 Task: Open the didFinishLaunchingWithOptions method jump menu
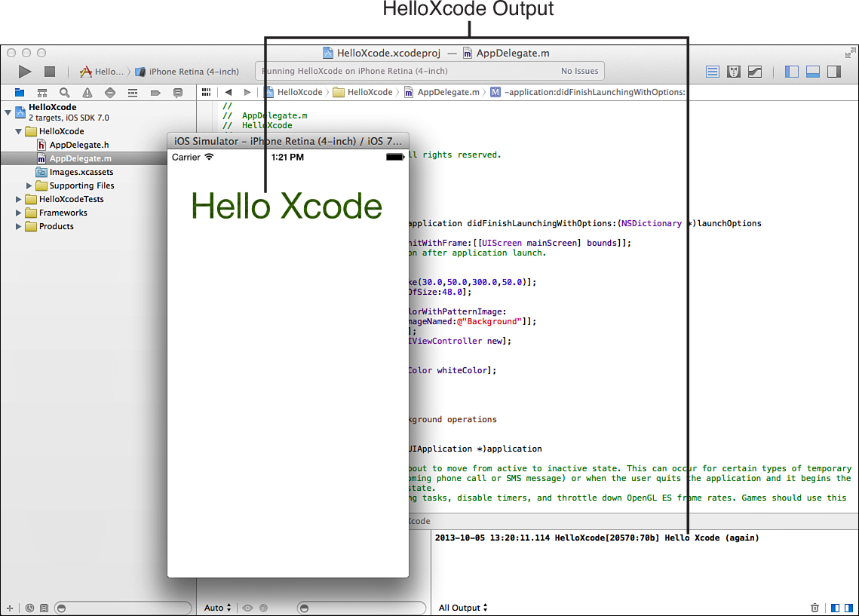pyautogui.click(x=587, y=92)
